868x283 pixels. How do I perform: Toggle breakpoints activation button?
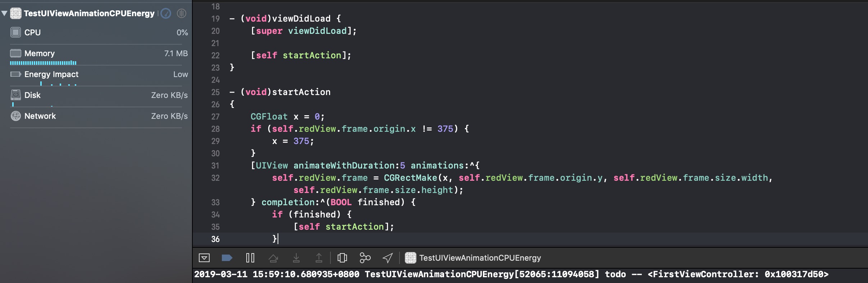227,258
